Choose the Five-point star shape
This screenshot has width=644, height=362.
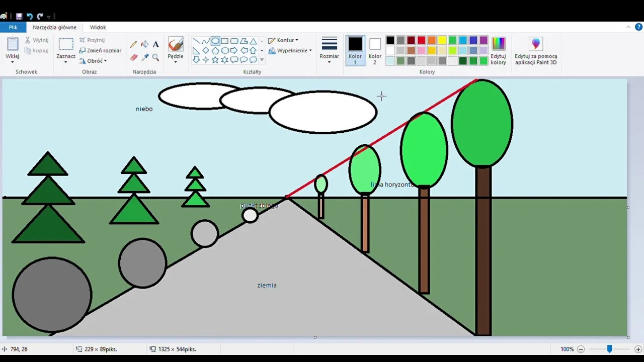(215, 60)
